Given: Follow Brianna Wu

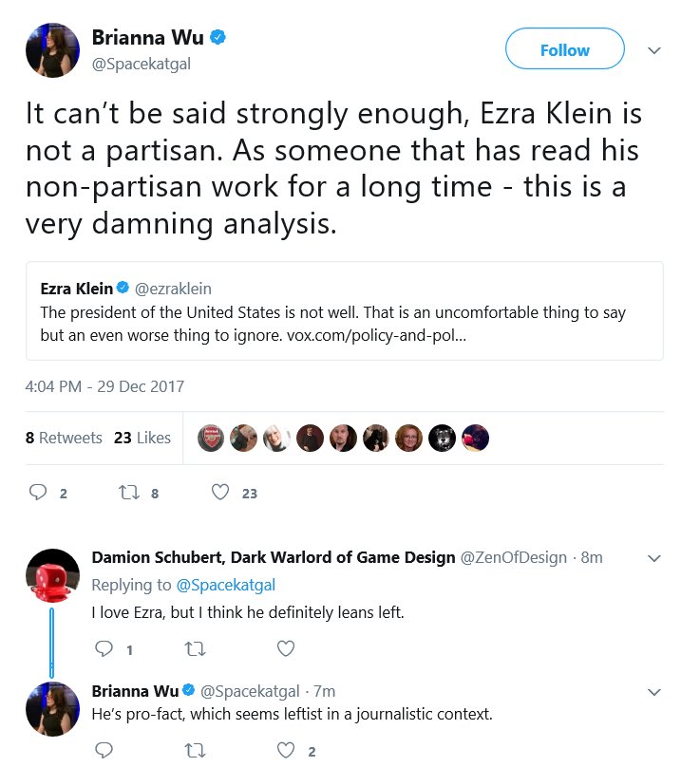Looking at the screenshot, I should [565, 49].
